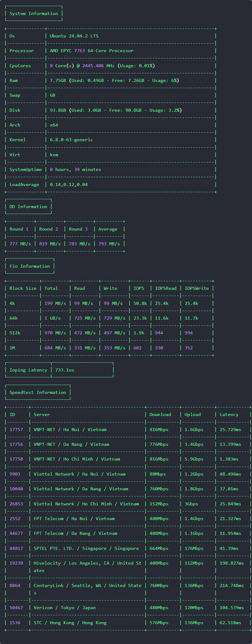Click the System Information section header
The width and height of the screenshot is (252, 644).
(34, 13)
